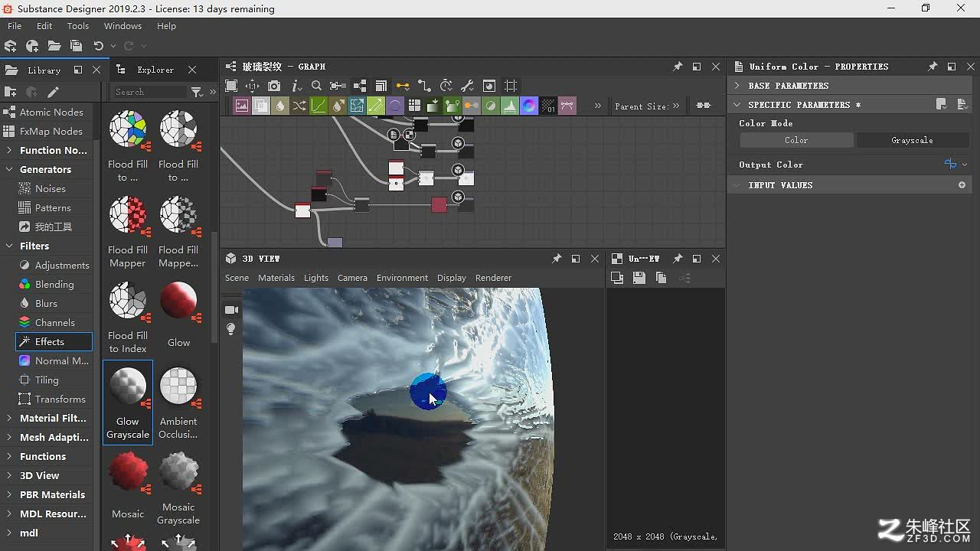Image resolution: width=980 pixels, height=551 pixels.
Task: Take a graph snapshot with camera icon
Action: coord(274,86)
